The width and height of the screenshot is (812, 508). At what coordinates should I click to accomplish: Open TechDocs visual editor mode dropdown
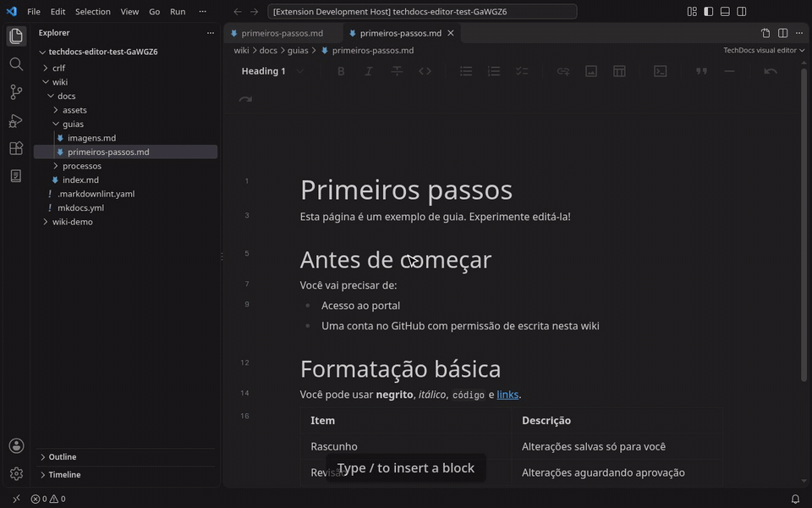[764, 50]
